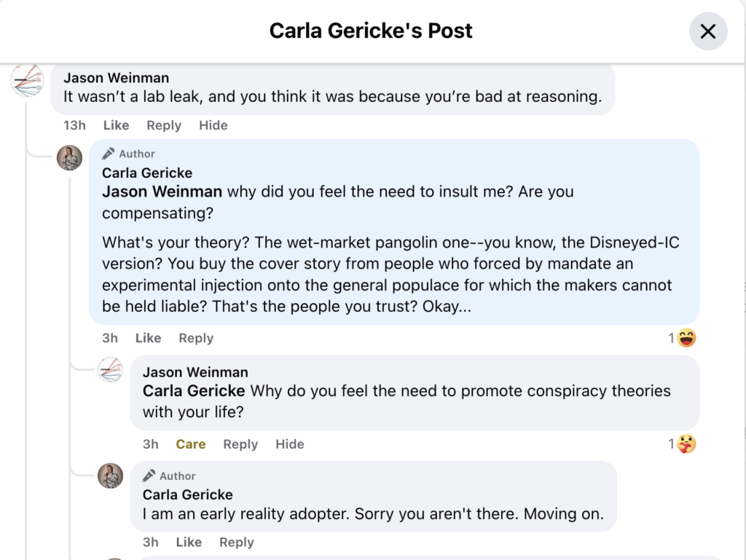
Task: Toggle Care reaction on Jason's conspiracy reply
Action: [x=191, y=444]
